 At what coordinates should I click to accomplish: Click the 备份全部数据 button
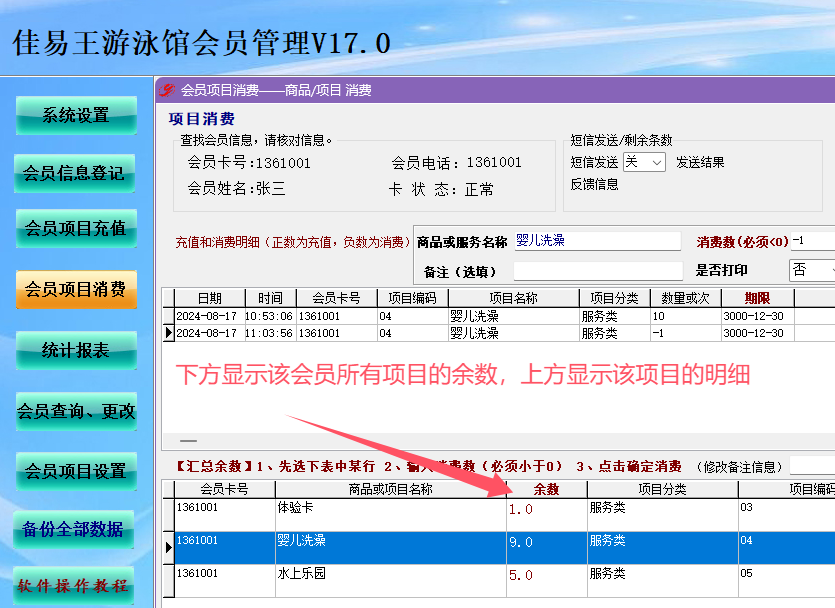(73, 529)
